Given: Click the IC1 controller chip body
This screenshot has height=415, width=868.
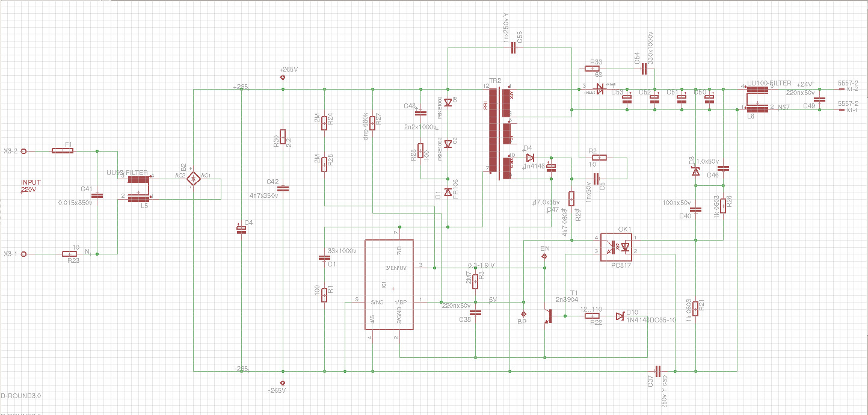Looking at the screenshot, I should click(x=389, y=284).
